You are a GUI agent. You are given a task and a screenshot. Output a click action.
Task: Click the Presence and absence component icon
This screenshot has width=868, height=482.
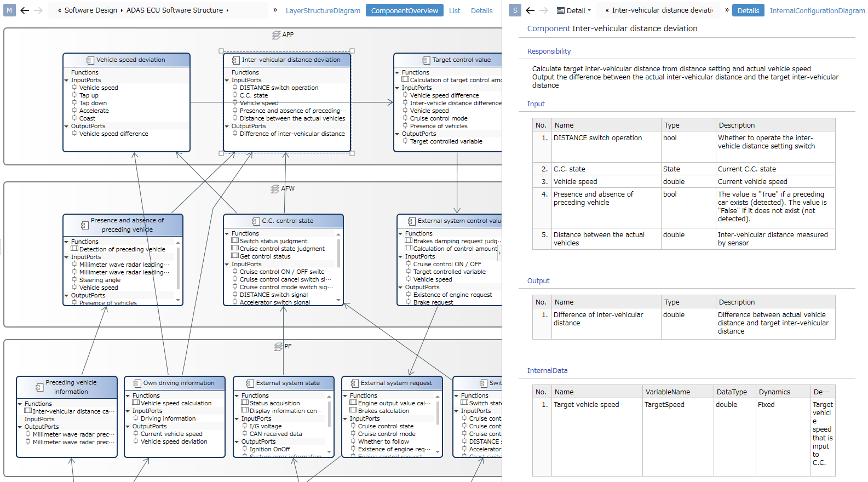[x=84, y=225]
